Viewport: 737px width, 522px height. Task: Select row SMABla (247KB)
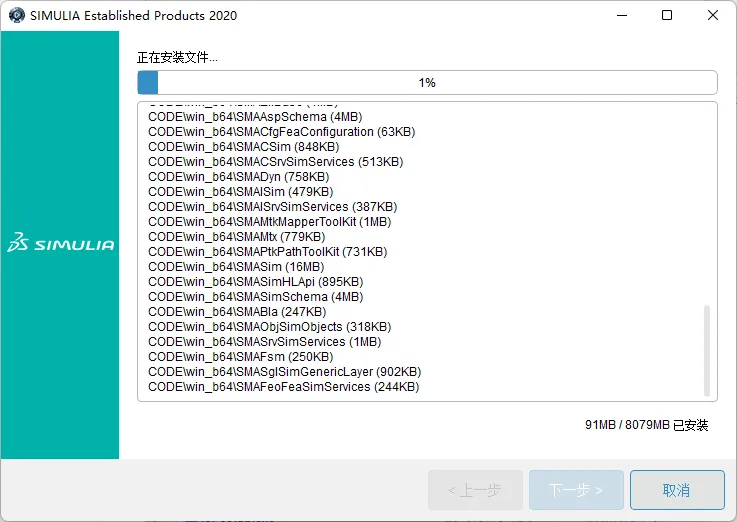tap(237, 312)
